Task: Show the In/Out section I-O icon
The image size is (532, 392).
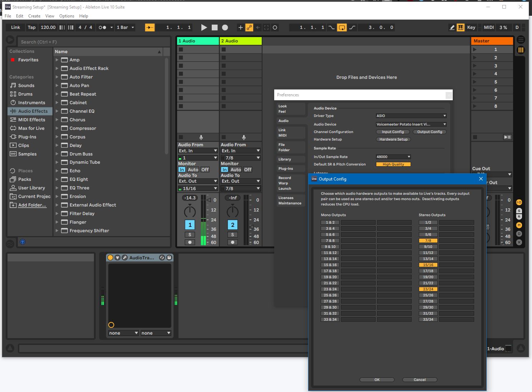Action: pos(519,202)
